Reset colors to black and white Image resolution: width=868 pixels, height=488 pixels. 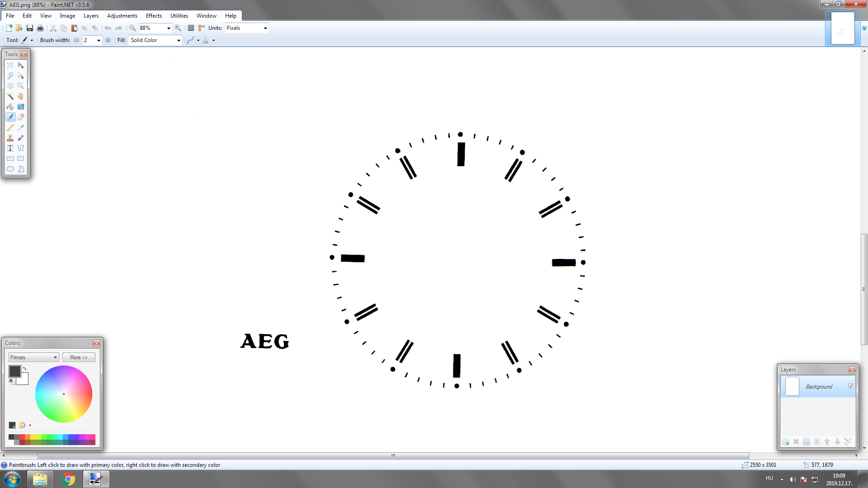(12, 382)
